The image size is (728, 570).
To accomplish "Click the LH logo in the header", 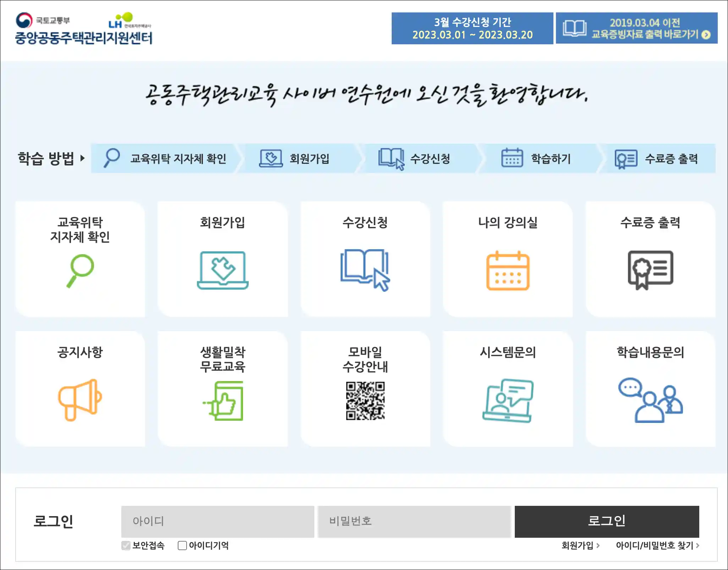I will pyautogui.click(x=130, y=20).
